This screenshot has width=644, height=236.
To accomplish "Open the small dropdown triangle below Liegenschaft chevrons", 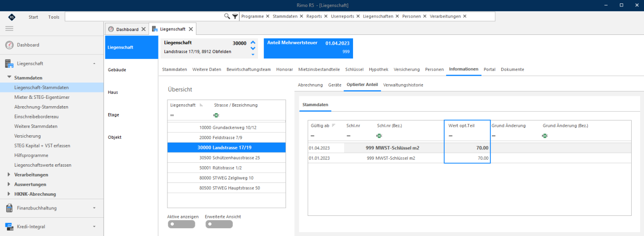I will (x=253, y=54).
